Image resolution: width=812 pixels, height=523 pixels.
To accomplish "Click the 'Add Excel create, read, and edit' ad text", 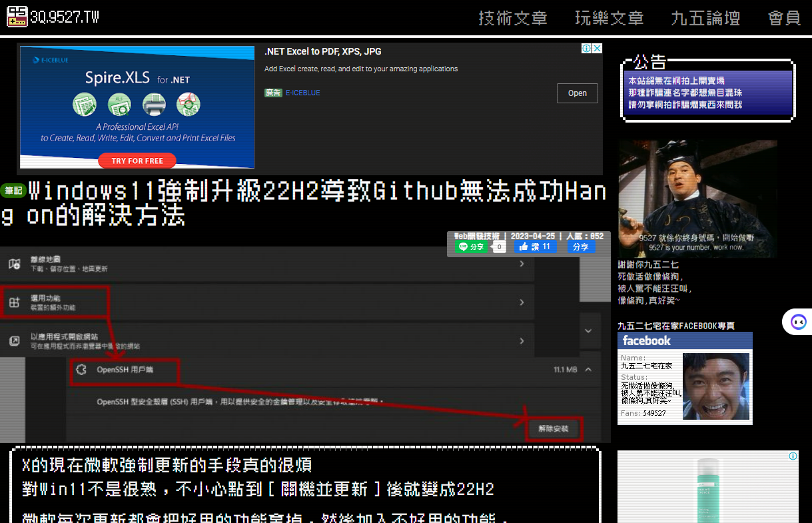I will tap(361, 69).
